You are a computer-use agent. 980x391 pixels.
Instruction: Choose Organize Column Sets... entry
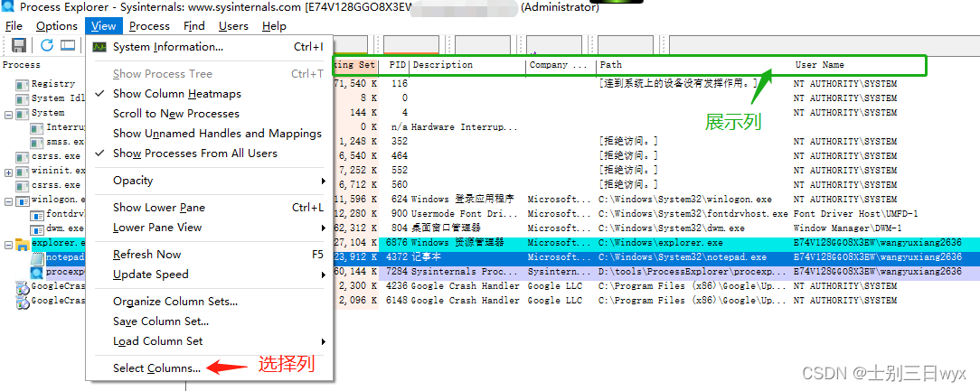pos(175,302)
